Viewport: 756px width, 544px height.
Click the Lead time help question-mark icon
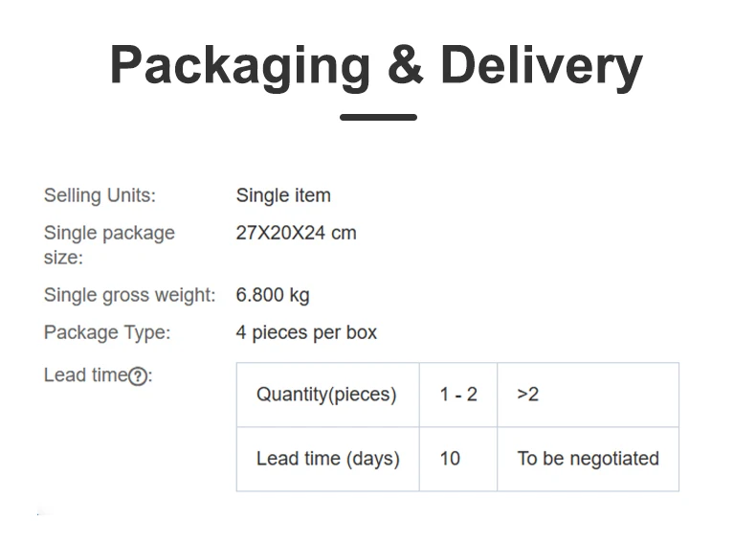(138, 376)
